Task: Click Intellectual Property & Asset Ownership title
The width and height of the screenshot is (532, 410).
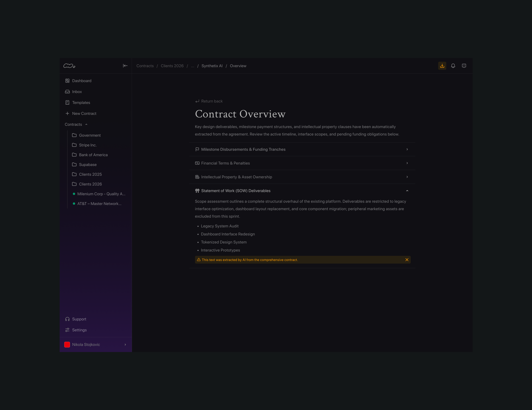Action: coord(236,177)
